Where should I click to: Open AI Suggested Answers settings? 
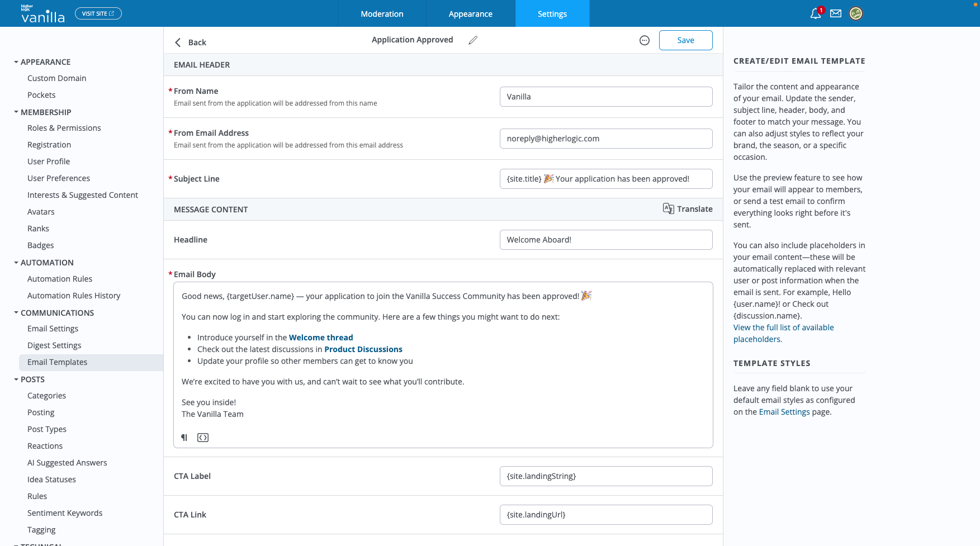pos(67,463)
